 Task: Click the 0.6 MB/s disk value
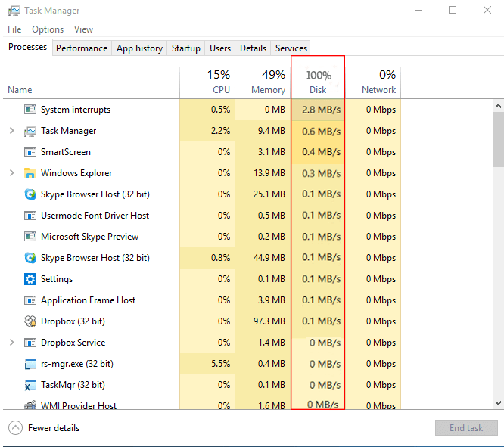click(x=321, y=131)
